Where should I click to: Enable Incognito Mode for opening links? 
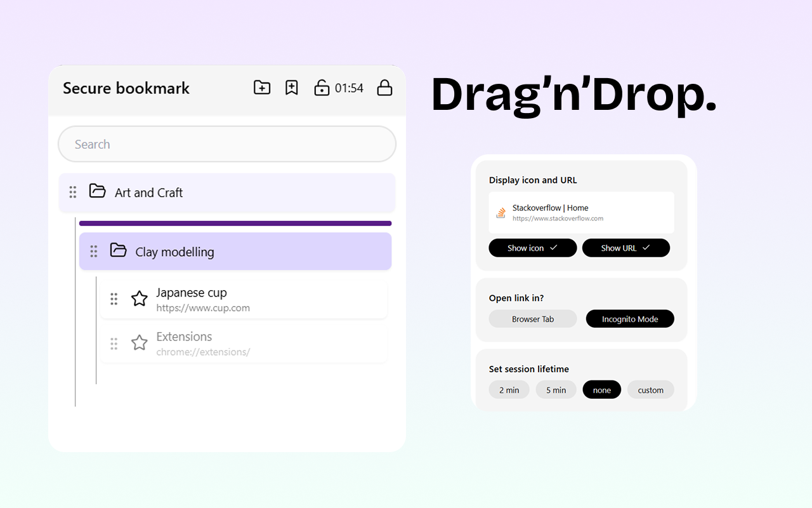pyautogui.click(x=630, y=319)
